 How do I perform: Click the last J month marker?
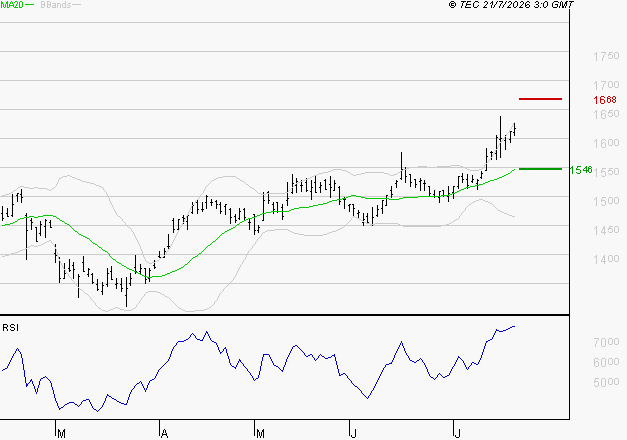pos(457,434)
